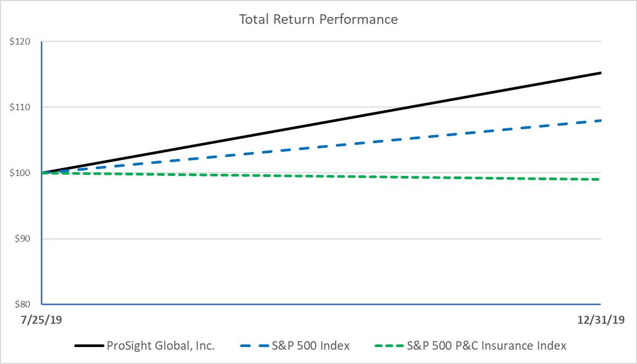Click the green dashed P&C legend sample
The width and height of the screenshot is (637, 364).
387,347
